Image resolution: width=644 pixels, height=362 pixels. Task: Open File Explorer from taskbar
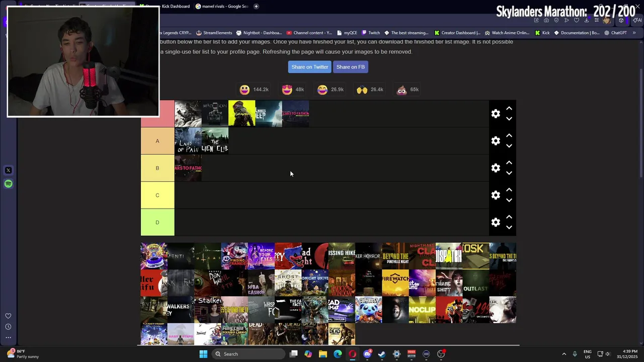point(323,354)
